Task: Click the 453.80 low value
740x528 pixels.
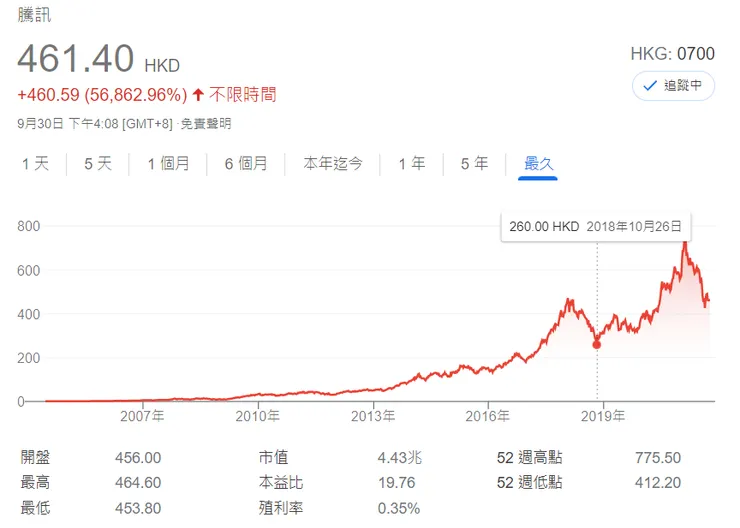Action: 138,509
